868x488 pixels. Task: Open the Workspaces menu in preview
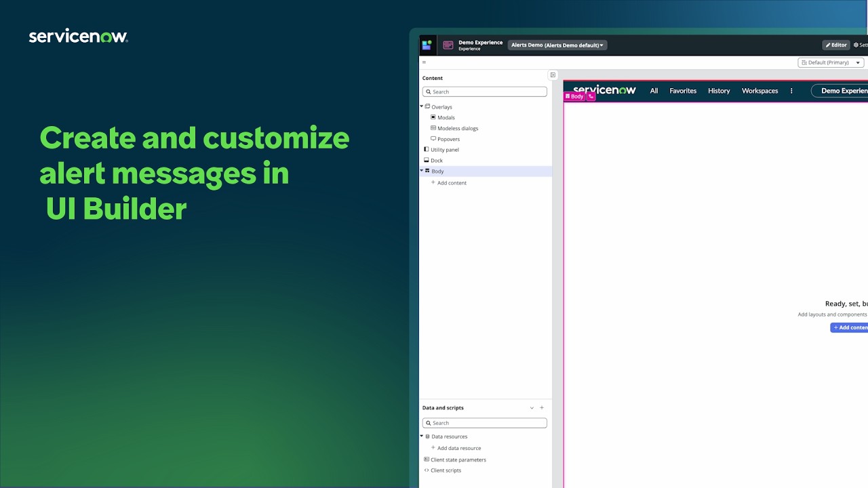click(x=759, y=91)
